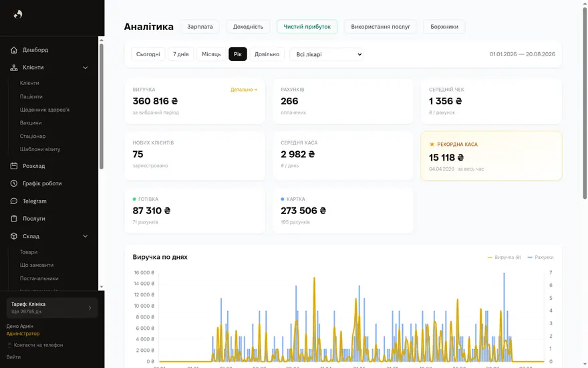Click Вийти to log out
The width and height of the screenshot is (588, 368).
(x=13, y=357)
